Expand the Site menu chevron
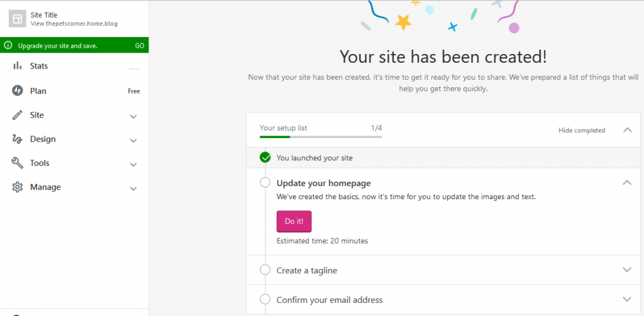Image resolution: width=644 pixels, height=316 pixels. [x=133, y=117]
